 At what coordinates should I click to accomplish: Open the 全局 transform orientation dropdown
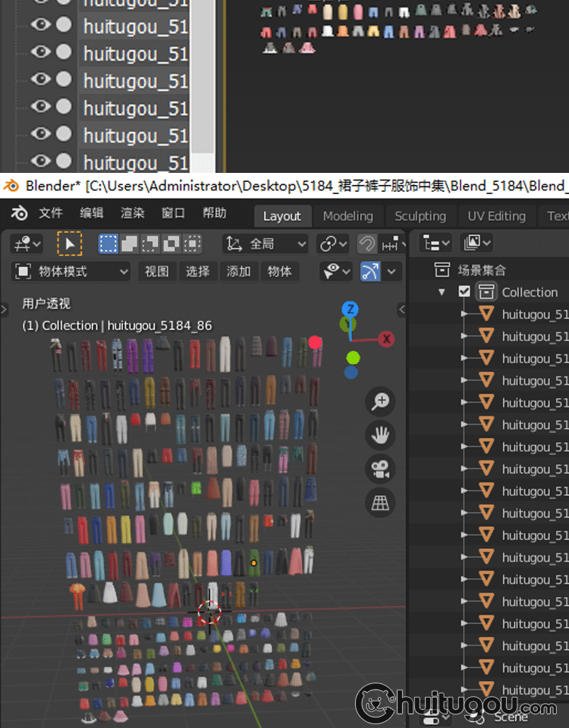266,243
